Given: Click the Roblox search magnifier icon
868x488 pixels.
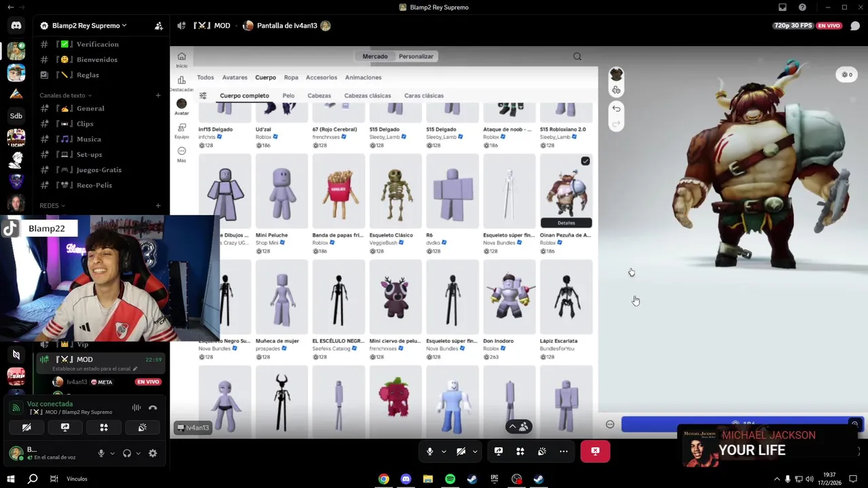Looking at the screenshot, I should coord(577,56).
